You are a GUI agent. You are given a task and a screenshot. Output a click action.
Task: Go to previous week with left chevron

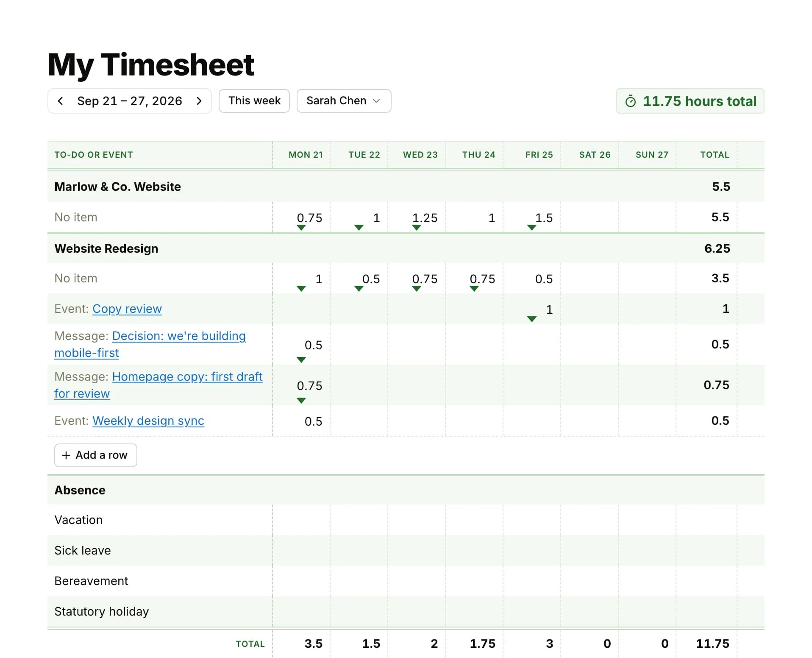[x=60, y=101]
